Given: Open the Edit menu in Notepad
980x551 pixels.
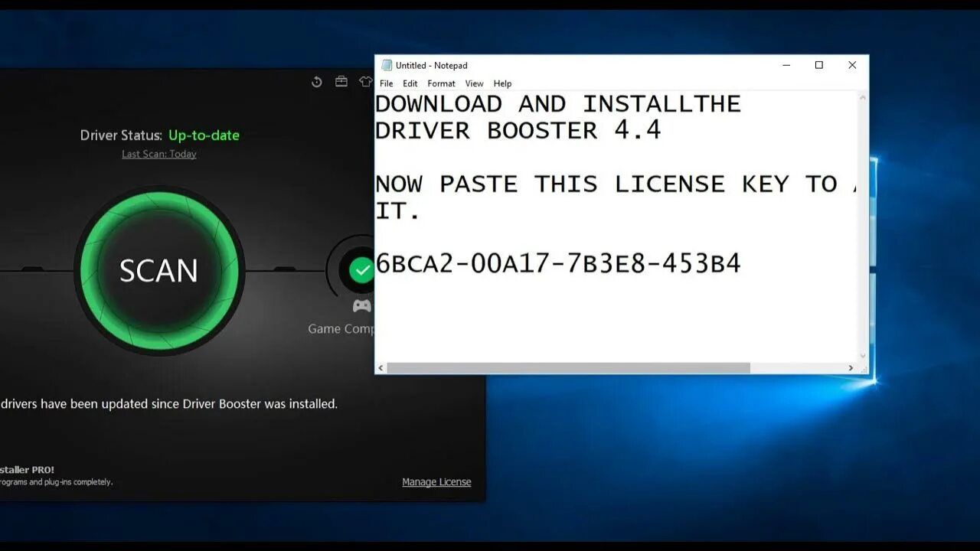Looking at the screenshot, I should (410, 83).
